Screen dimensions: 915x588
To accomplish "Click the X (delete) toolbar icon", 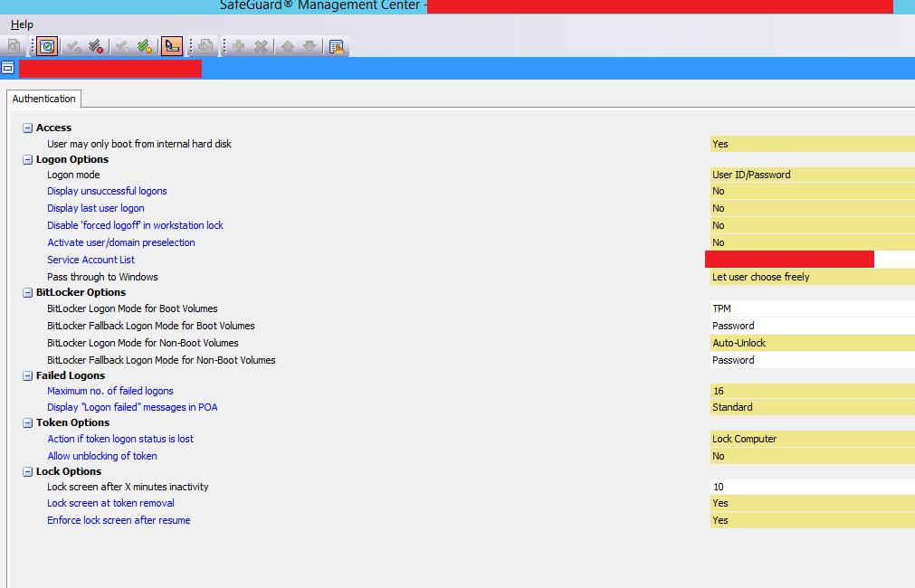I will (261, 46).
